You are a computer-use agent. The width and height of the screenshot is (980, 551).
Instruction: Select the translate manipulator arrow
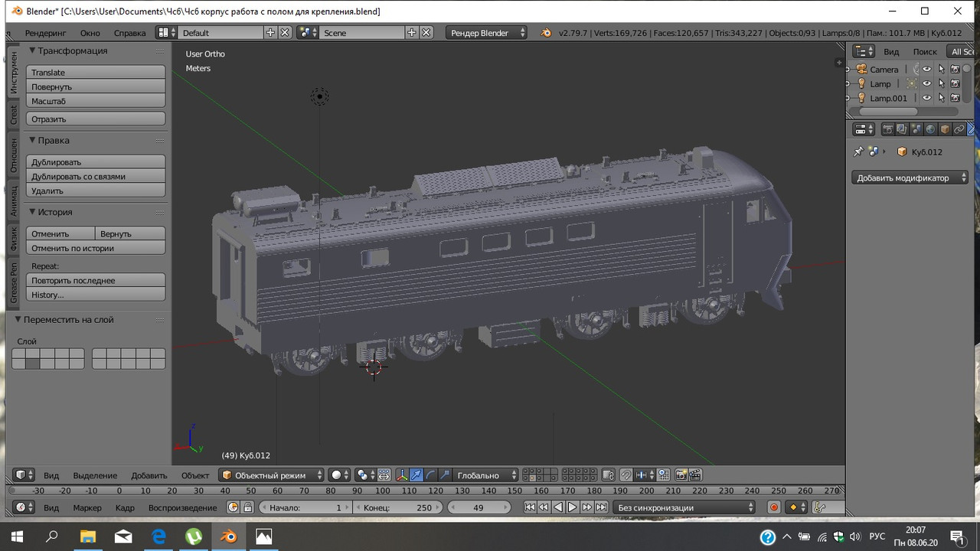coord(416,475)
